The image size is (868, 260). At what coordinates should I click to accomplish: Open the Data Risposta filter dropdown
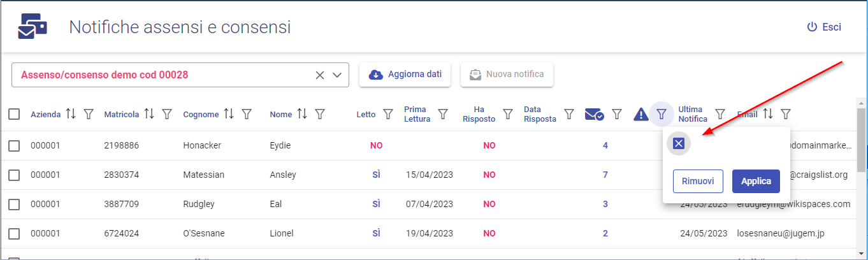pyautogui.click(x=569, y=114)
